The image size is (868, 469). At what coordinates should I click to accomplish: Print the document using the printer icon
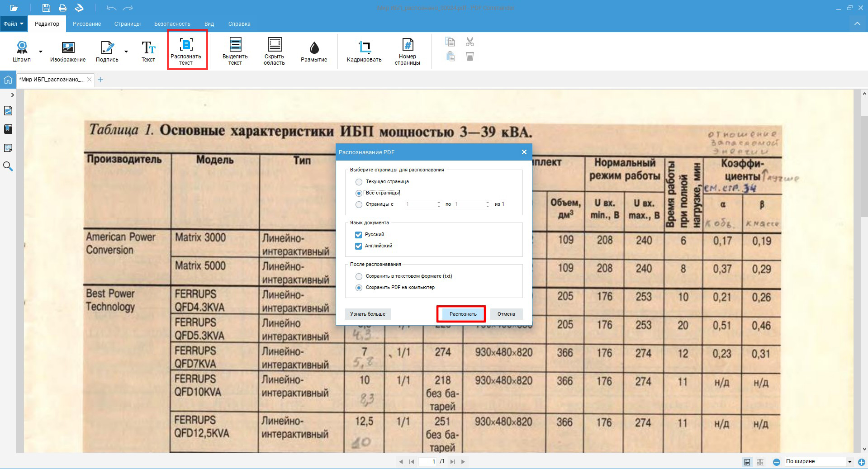pos(62,8)
